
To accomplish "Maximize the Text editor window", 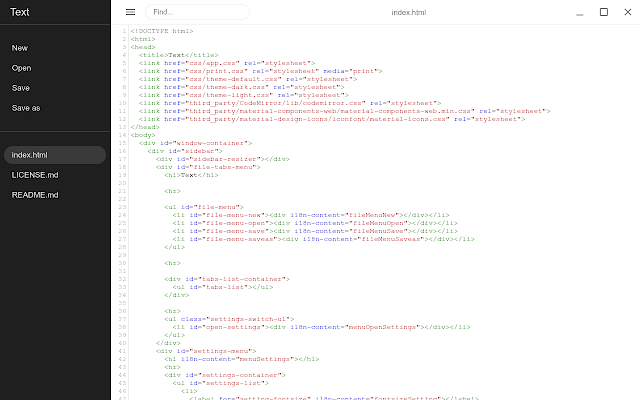I will pos(604,12).
